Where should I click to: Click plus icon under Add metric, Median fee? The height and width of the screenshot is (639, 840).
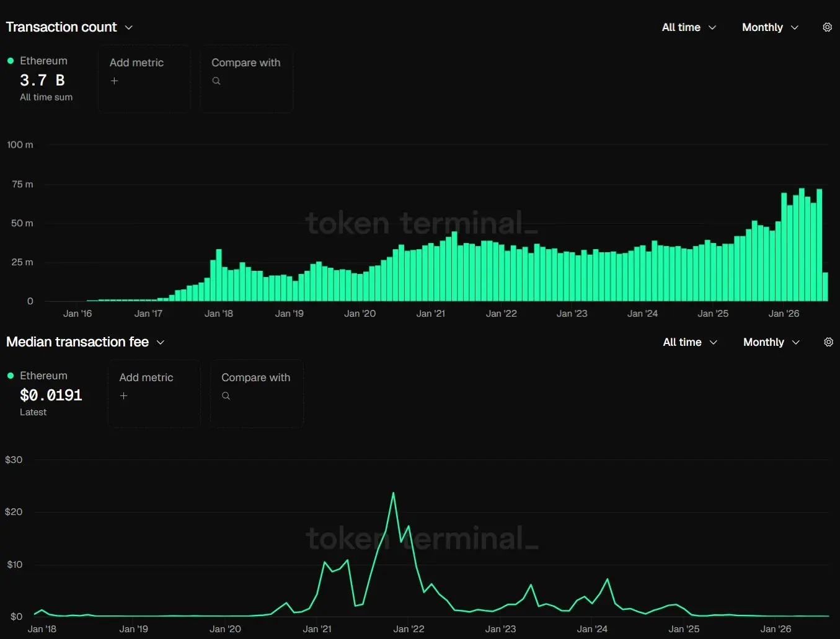coord(123,395)
